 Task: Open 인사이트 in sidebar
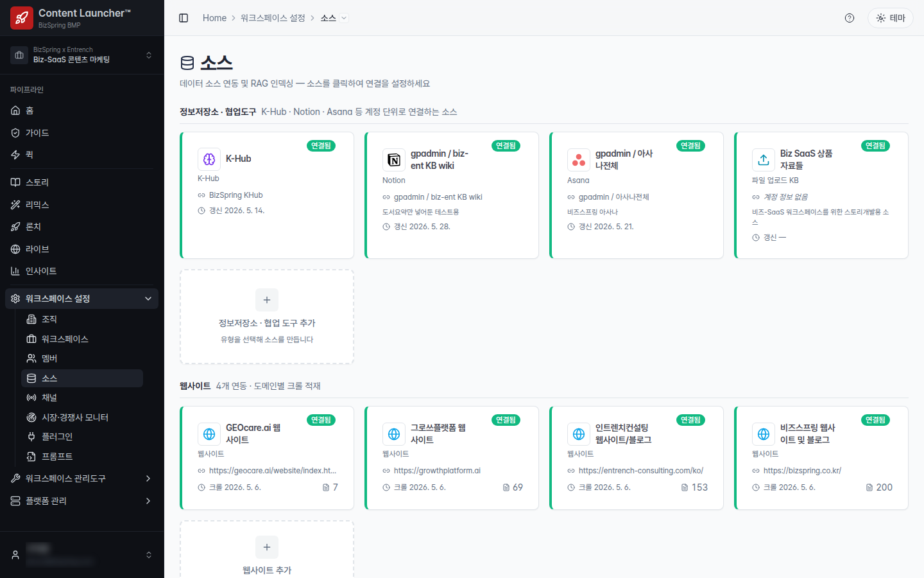click(82, 271)
